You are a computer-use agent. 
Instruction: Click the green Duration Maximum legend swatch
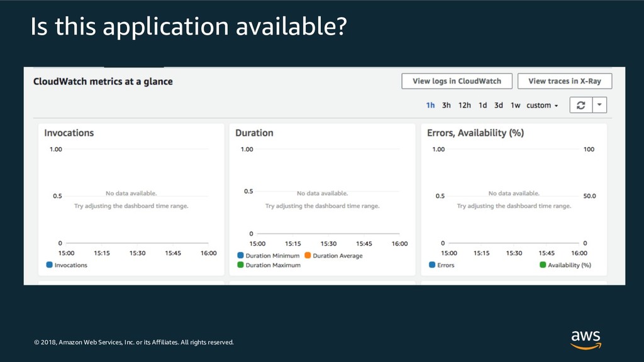point(240,265)
